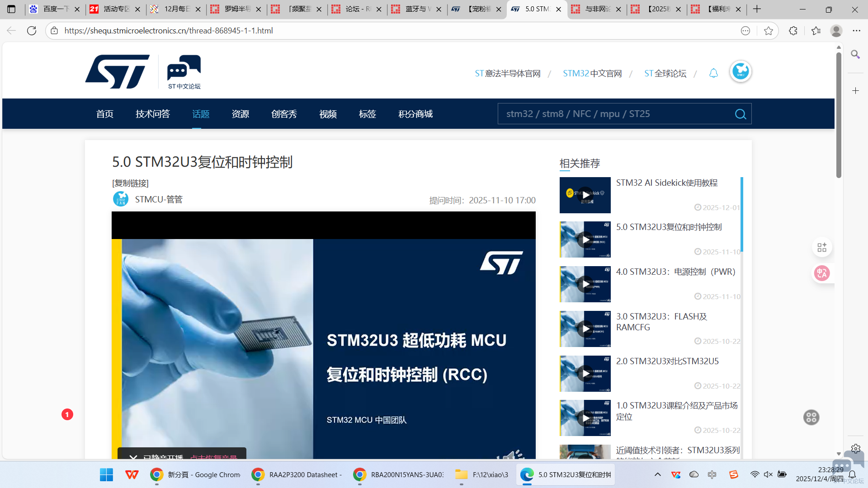
Task: Refresh the page with the reload icon
Action: [32, 31]
